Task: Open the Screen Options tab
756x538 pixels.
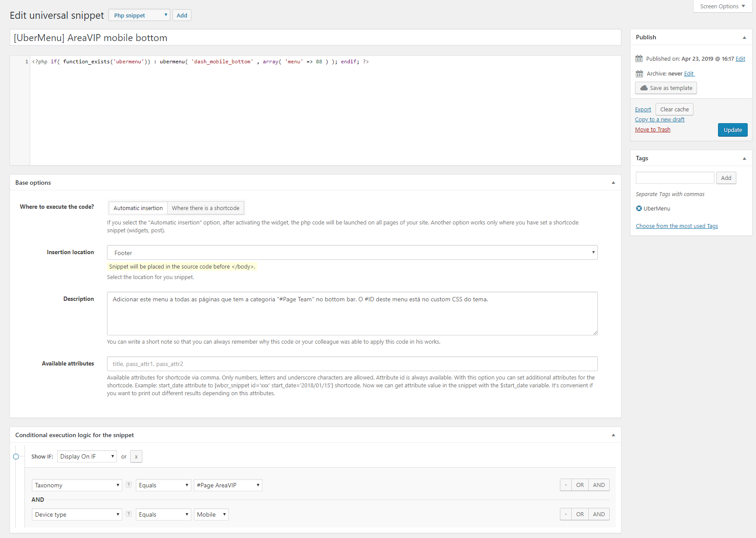Action: pyautogui.click(x=722, y=6)
